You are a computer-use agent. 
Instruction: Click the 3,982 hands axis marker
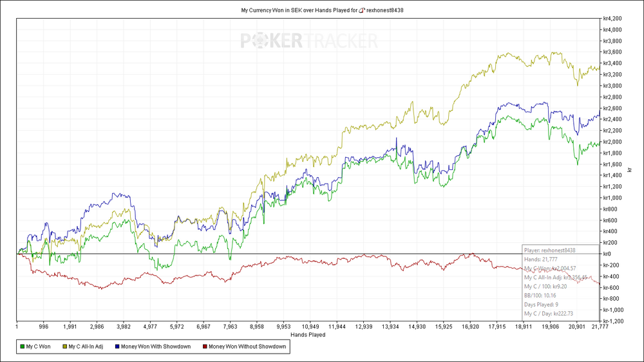tap(124, 327)
